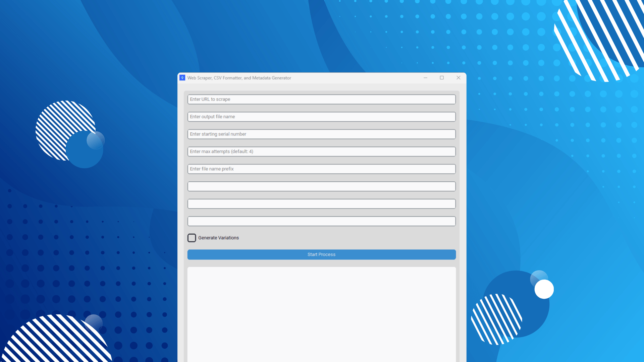Click the first empty field below prefix

(321, 187)
